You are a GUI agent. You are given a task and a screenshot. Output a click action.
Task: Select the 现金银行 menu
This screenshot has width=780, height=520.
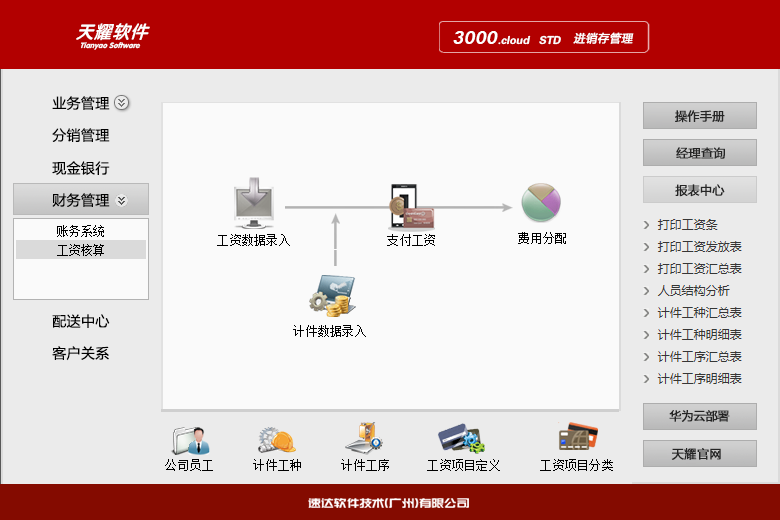pos(81,168)
